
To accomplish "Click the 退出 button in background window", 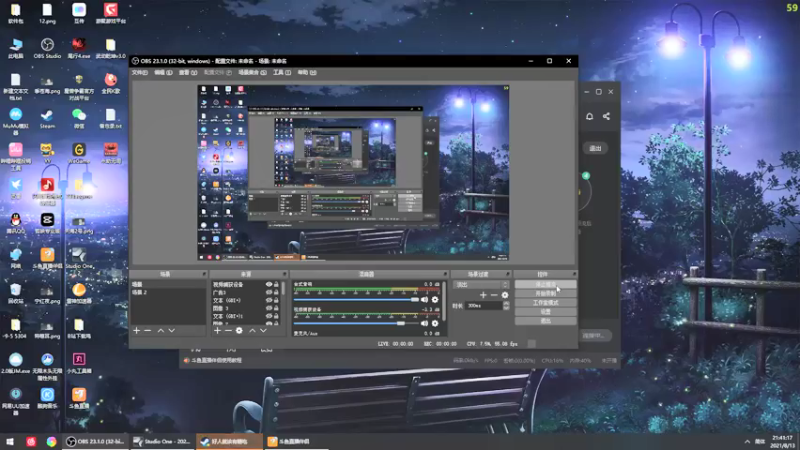I will tap(595, 148).
